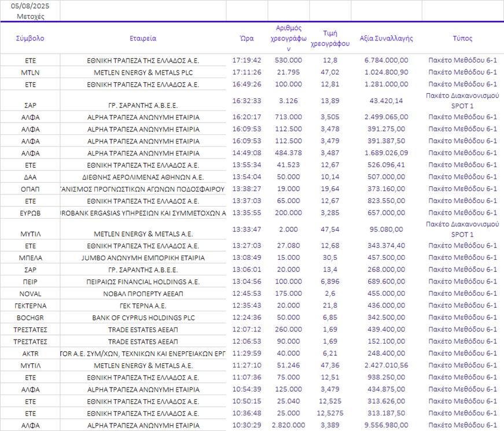The width and height of the screenshot is (504, 431).
Task: Select the Εταιρεία column header
Action: tap(143, 38)
